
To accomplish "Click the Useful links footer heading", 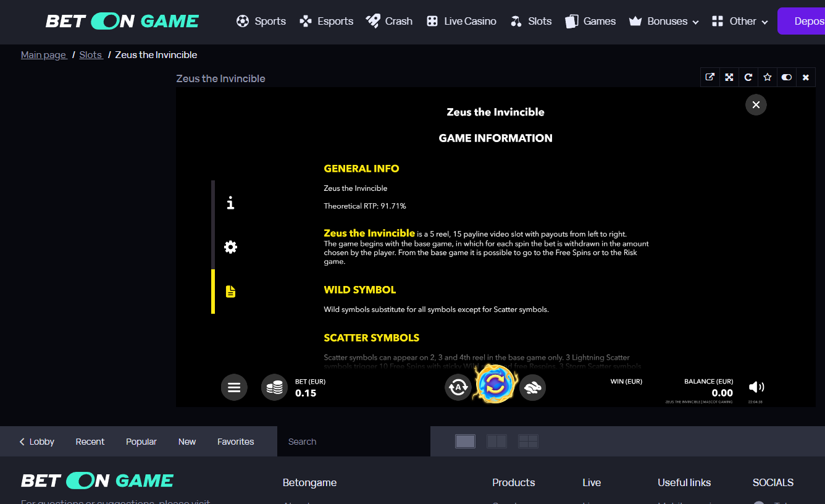I will click(x=684, y=482).
